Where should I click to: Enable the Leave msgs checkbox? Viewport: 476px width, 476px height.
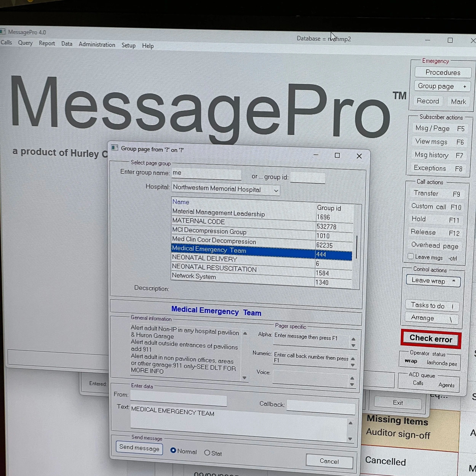pyautogui.click(x=411, y=256)
